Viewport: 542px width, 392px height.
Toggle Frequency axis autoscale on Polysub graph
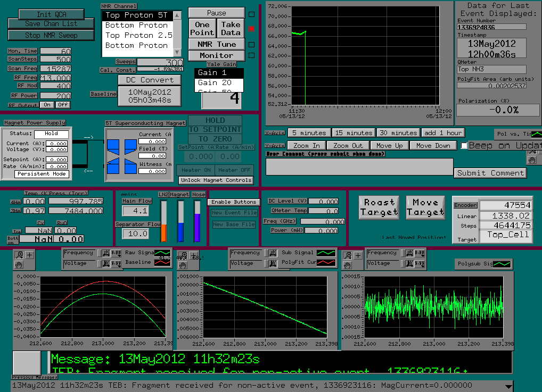(x=409, y=253)
